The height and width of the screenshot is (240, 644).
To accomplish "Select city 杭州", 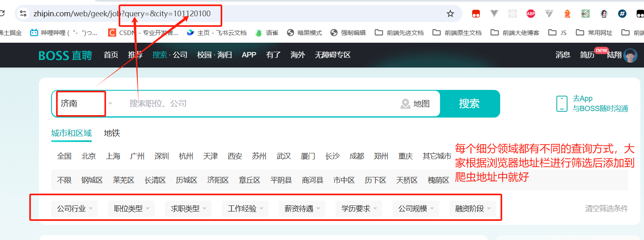I will point(186,156).
